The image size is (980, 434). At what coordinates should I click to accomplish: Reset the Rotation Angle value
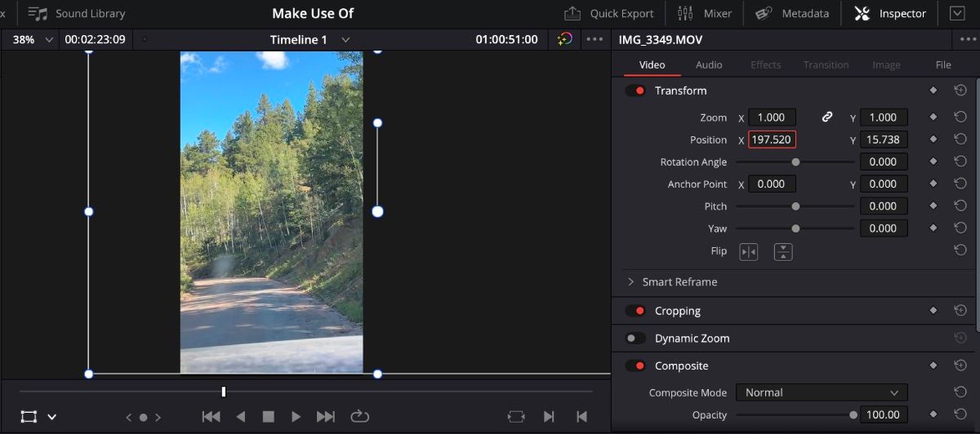(x=960, y=162)
